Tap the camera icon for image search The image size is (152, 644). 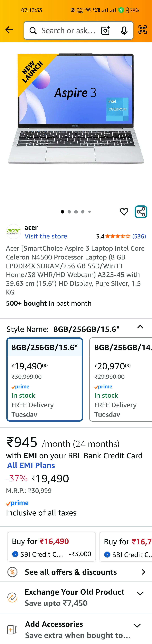(105, 30)
